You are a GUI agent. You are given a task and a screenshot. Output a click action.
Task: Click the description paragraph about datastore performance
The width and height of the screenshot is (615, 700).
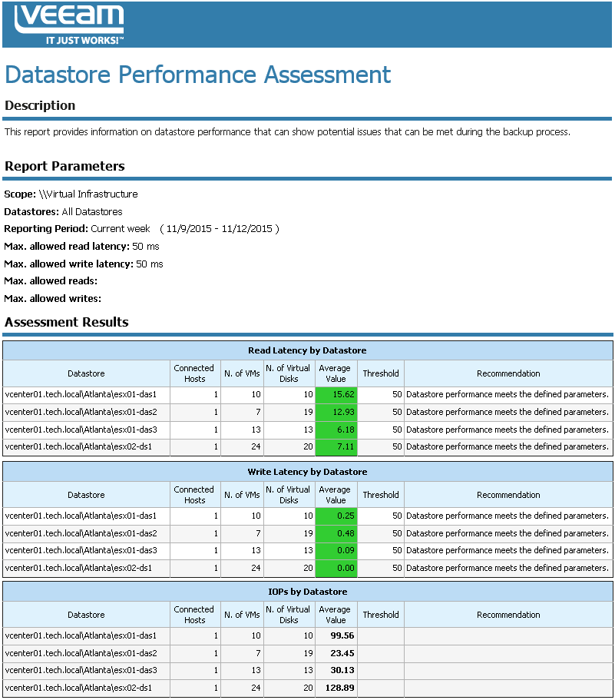pos(287,132)
